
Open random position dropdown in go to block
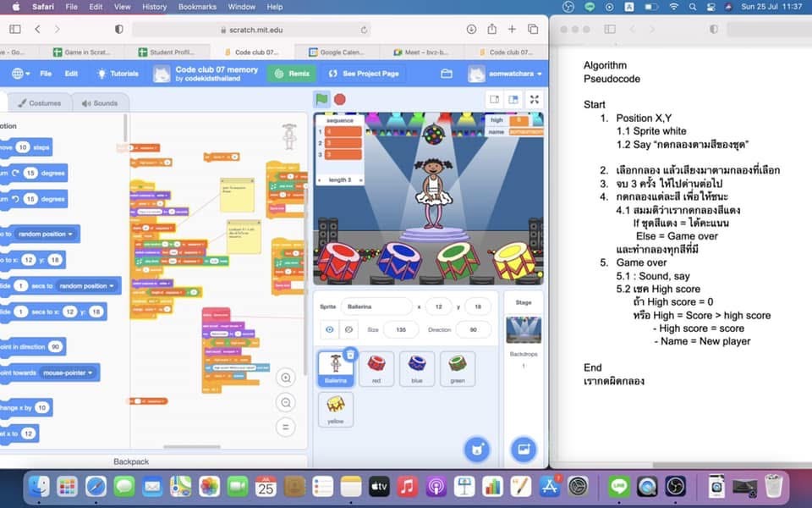pyautogui.click(x=46, y=235)
